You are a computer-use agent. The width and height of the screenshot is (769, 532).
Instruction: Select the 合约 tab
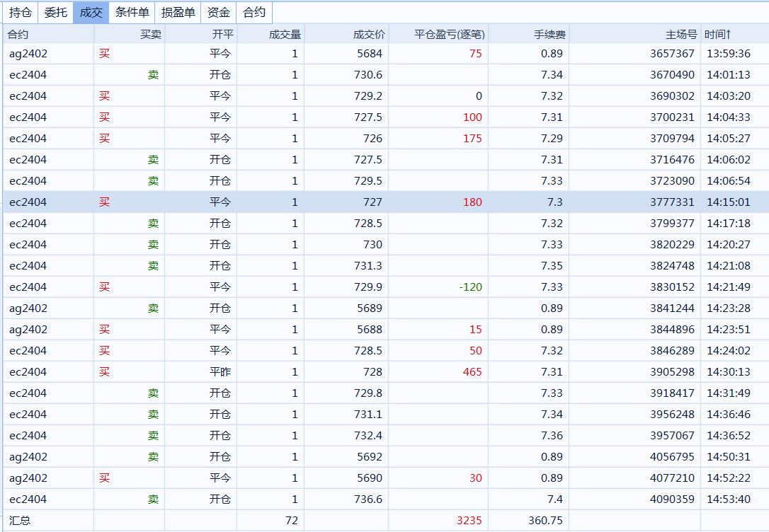[x=254, y=12]
